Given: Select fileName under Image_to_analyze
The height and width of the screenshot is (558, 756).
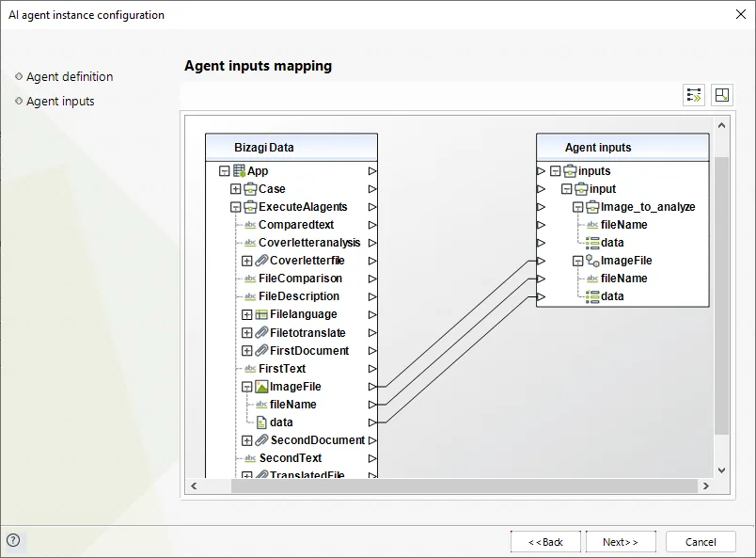Looking at the screenshot, I should point(624,225).
